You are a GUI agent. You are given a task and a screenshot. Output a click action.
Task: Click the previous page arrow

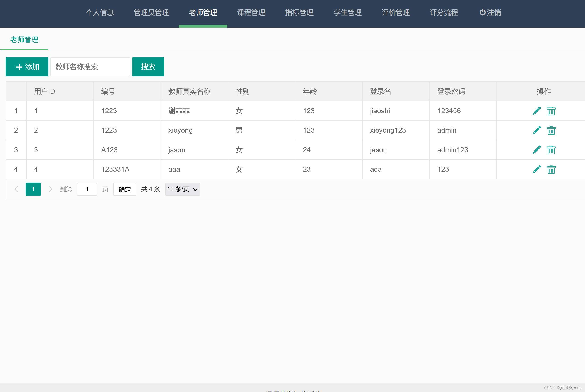pos(16,189)
